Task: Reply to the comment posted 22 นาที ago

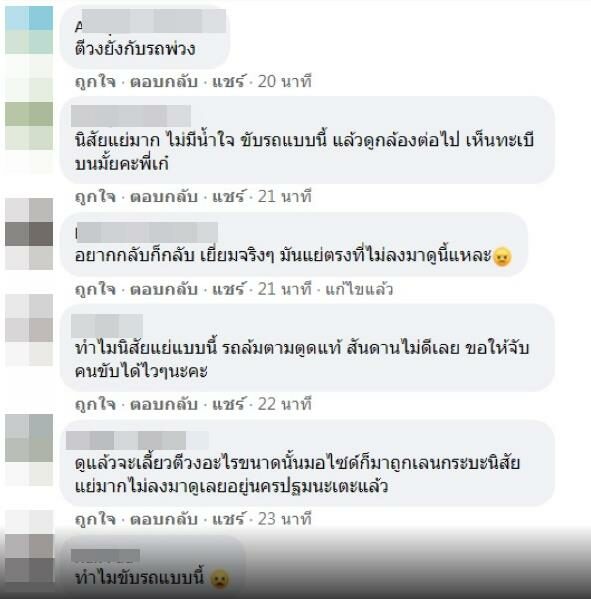Action: (x=164, y=404)
